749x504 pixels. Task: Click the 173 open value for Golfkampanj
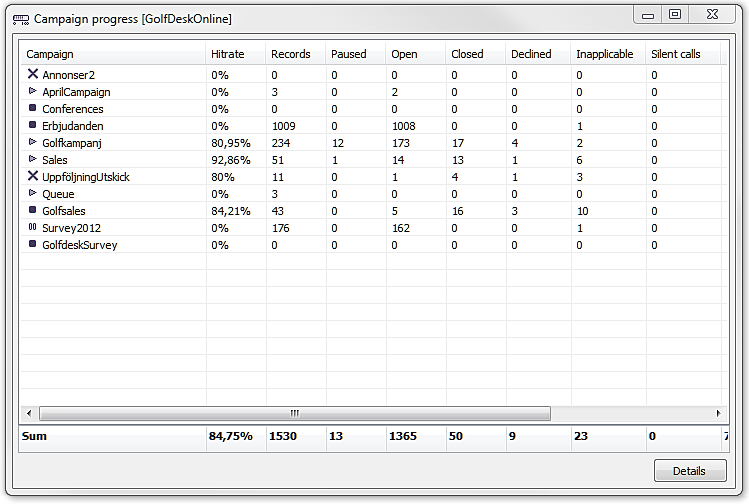(x=401, y=143)
